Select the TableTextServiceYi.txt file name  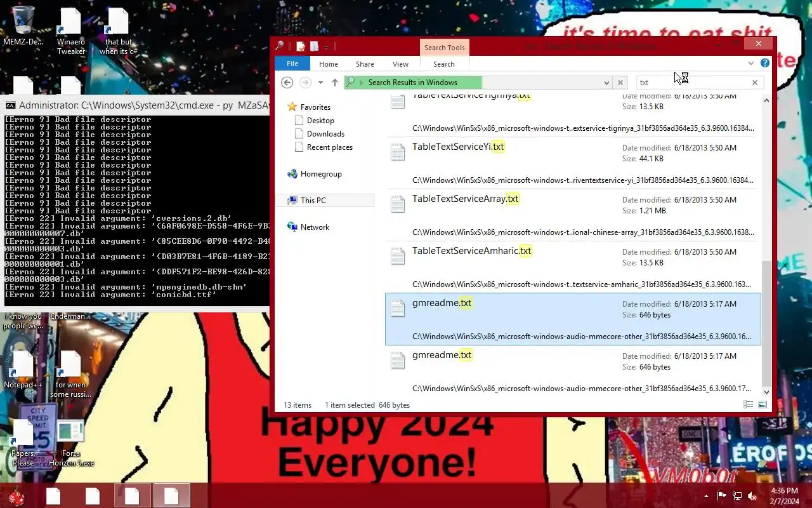point(458,147)
